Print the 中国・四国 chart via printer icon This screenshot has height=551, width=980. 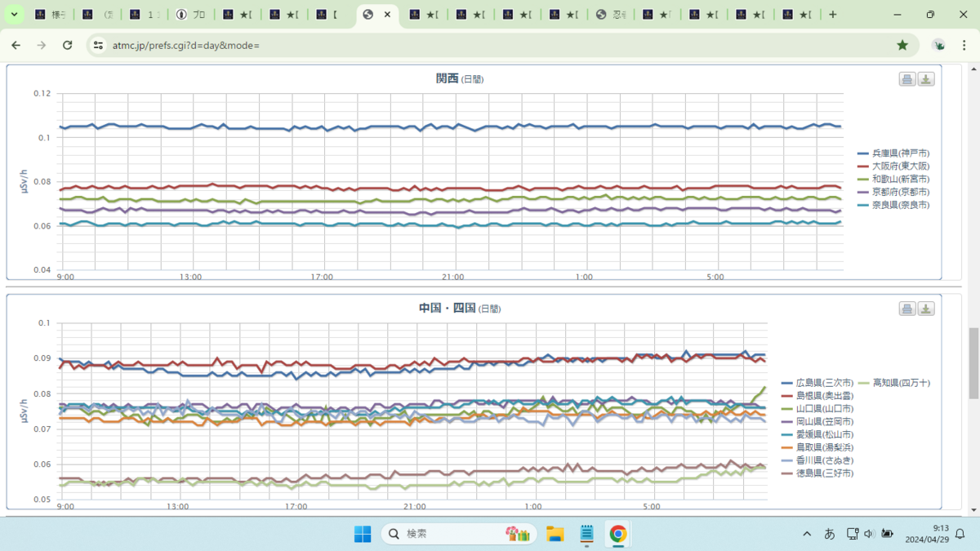coord(906,309)
